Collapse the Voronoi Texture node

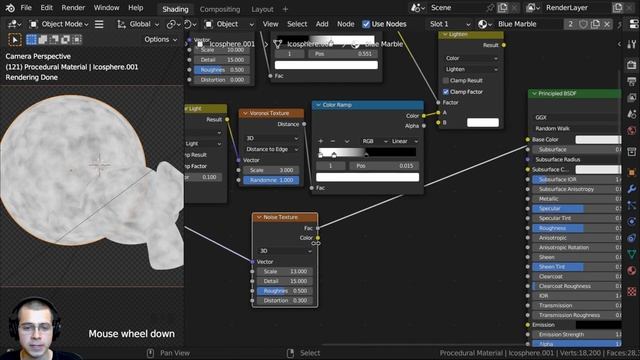click(x=245, y=113)
